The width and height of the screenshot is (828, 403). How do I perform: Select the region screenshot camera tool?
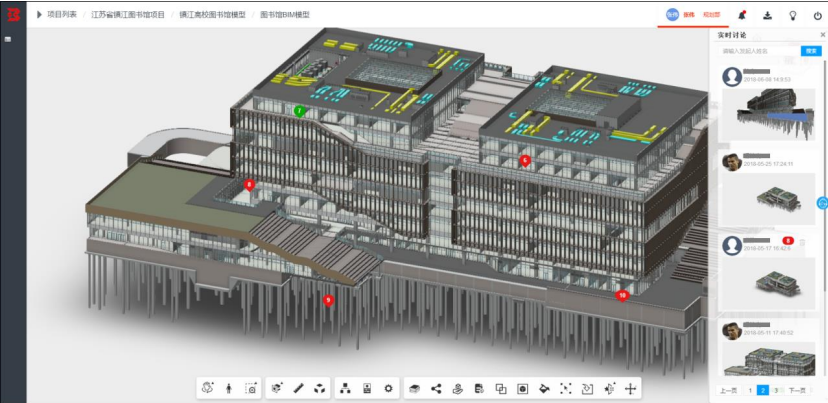coord(251,388)
